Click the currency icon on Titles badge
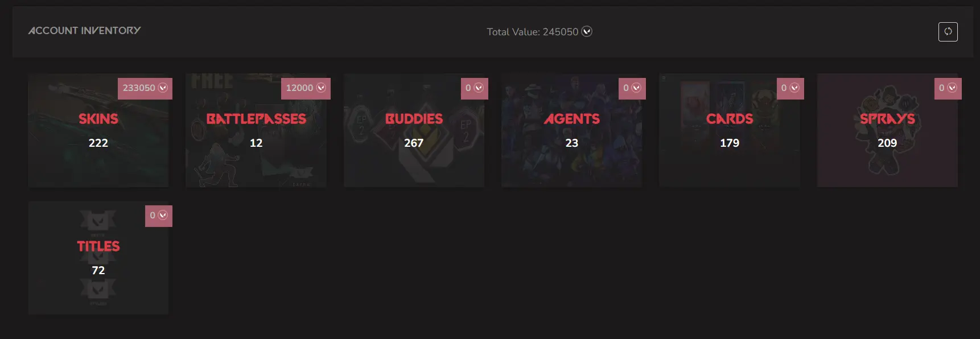 (x=163, y=215)
